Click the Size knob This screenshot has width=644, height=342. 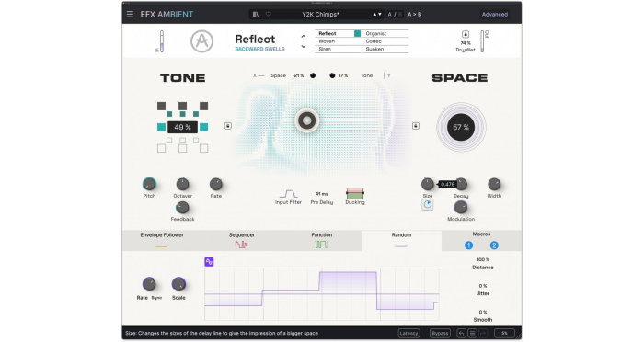tap(428, 184)
